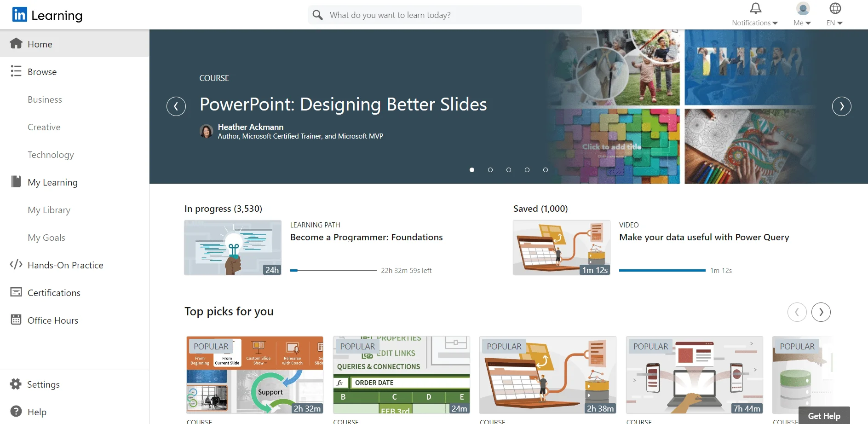Open Browse in the sidebar
This screenshot has width=868, height=424.
click(75, 71)
